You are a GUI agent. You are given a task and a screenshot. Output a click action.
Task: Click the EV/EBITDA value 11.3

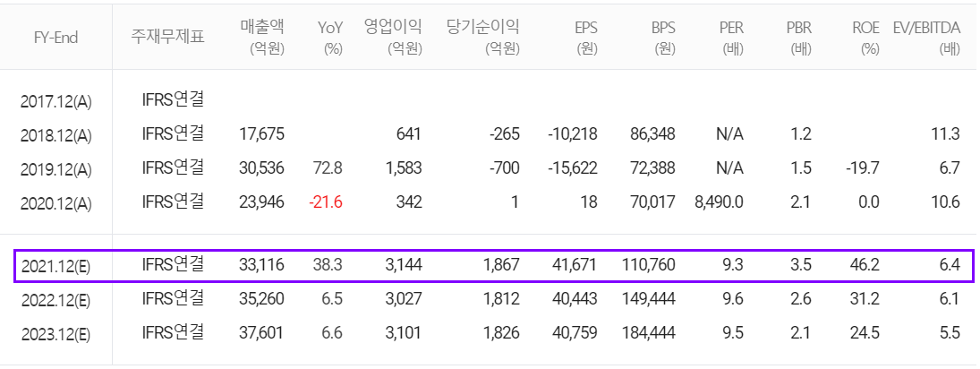click(x=947, y=133)
